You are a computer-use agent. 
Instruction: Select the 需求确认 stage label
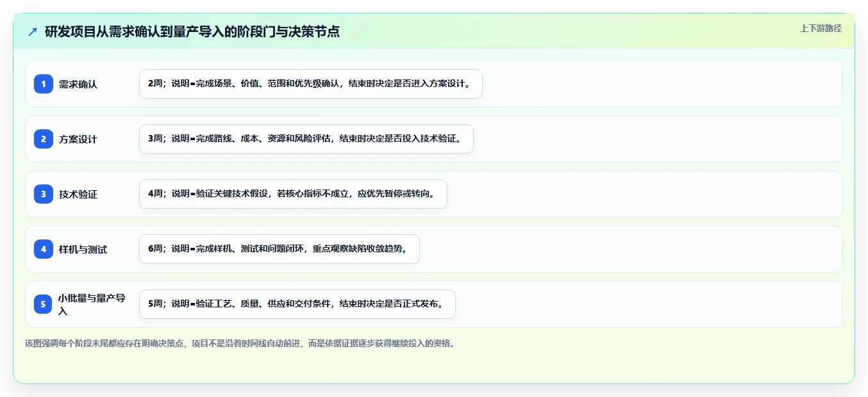(x=78, y=84)
